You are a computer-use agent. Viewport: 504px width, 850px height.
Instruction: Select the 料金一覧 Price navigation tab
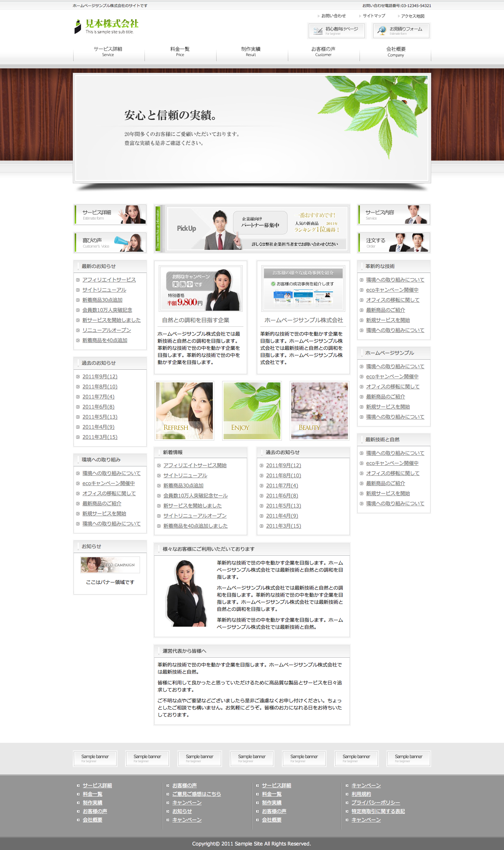180,52
